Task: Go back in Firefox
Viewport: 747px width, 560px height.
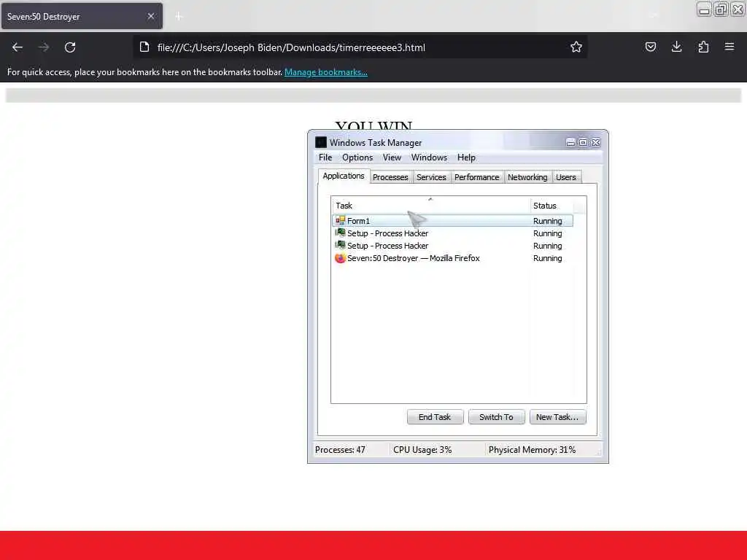Action: coord(18,47)
